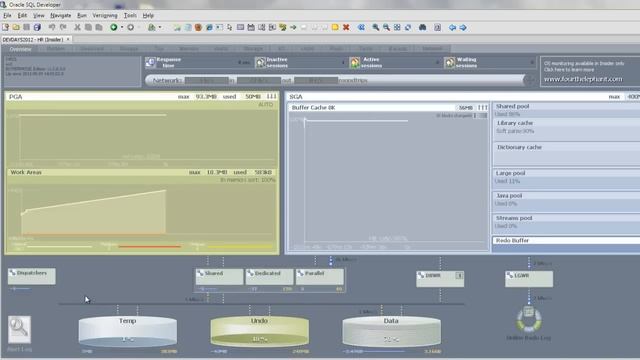Select the Dictionary cache section
The width and height of the screenshot is (640, 360).
point(567,153)
